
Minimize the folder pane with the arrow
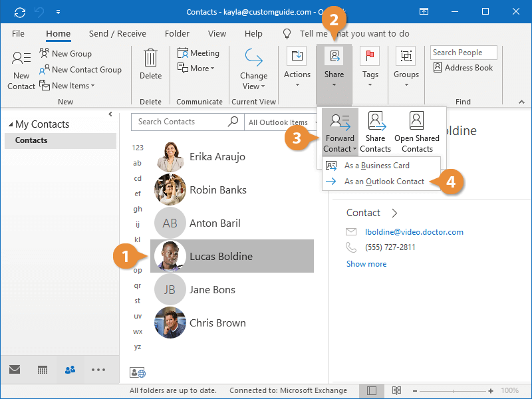(110, 114)
